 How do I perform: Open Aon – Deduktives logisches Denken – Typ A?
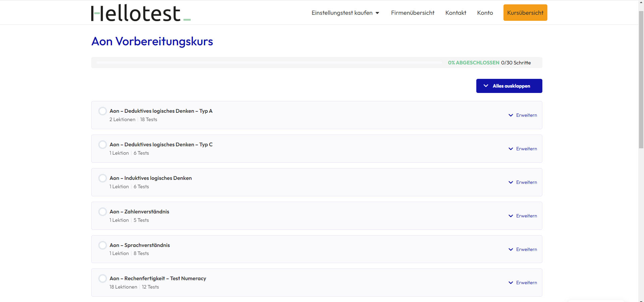coord(161,111)
